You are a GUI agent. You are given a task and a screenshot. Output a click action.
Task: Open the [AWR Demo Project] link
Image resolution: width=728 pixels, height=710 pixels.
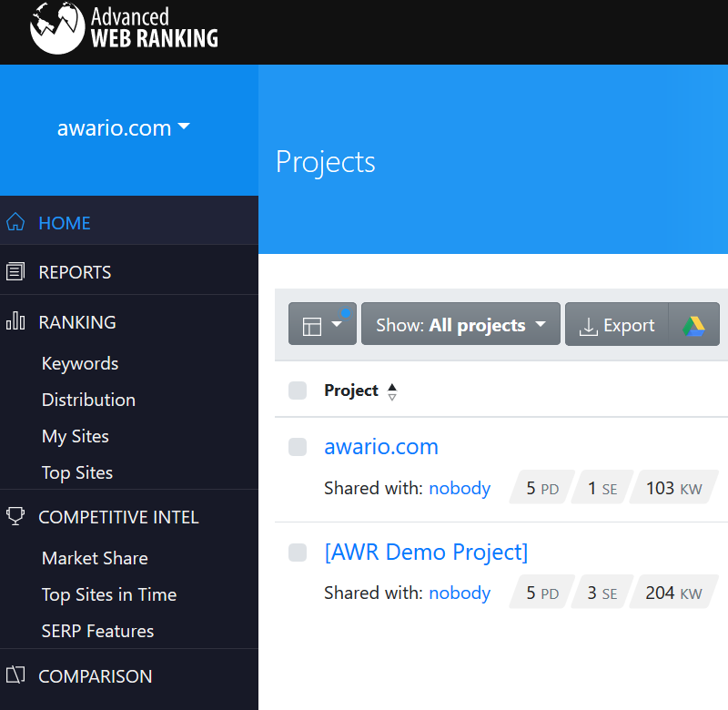click(426, 553)
